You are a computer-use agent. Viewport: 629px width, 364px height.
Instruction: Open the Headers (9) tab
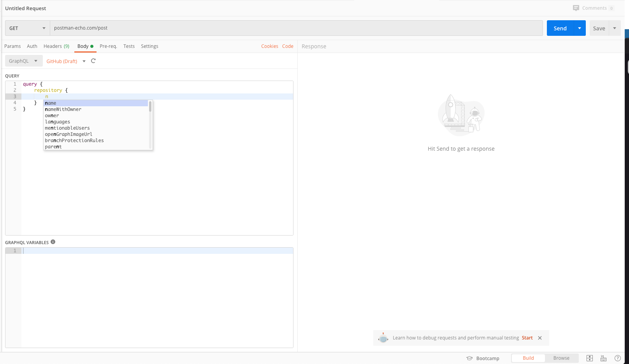click(56, 46)
